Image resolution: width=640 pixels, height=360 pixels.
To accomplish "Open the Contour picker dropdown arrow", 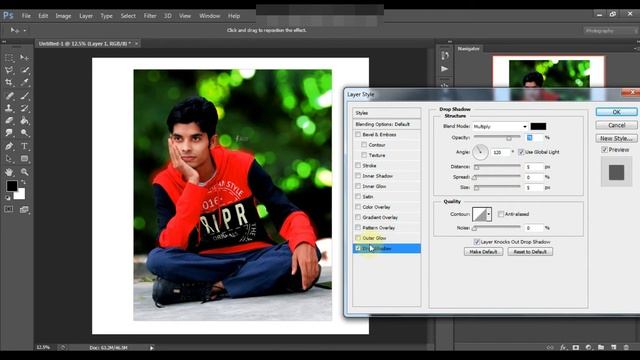I will click(489, 214).
